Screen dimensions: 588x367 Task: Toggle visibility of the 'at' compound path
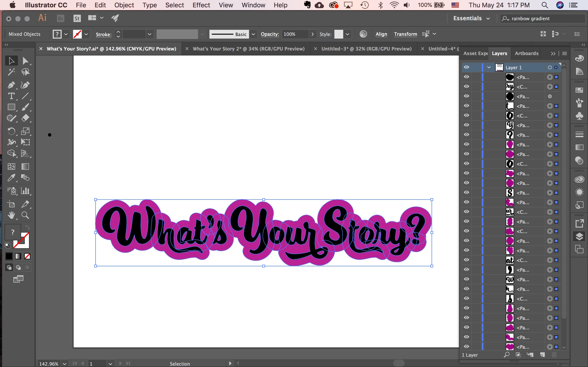click(x=466, y=260)
